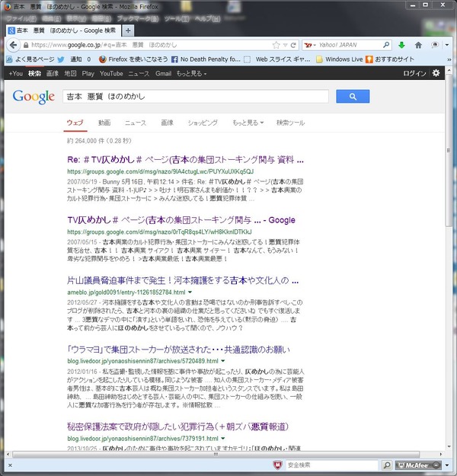Open Gmail in the black Google bar
The image size is (457, 476).
pyautogui.click(x=163, y=73)
